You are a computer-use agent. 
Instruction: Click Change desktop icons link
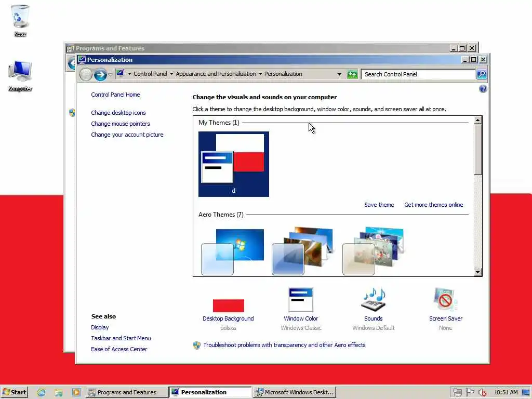click(x=118, y=113)
